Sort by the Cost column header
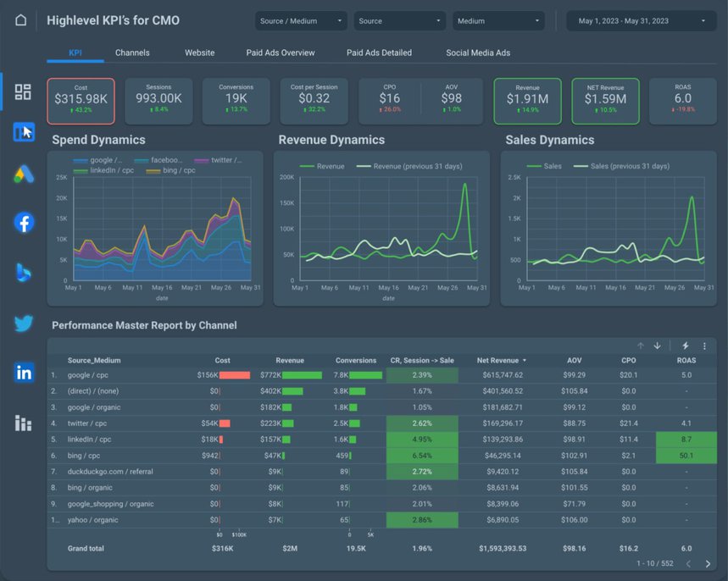The width and height of the screenshot is (728, 581). (x=222, y=361)
